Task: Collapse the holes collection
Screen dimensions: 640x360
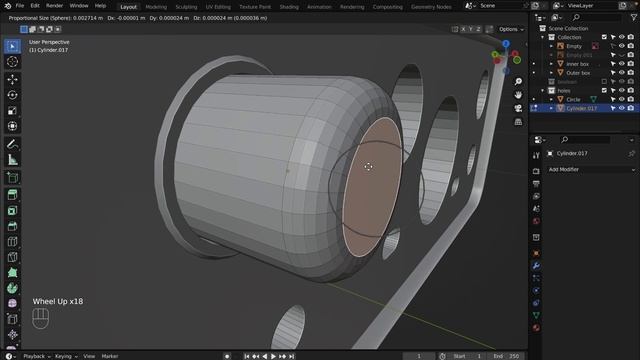Action: pyautogui.click(x=542, y=90)
